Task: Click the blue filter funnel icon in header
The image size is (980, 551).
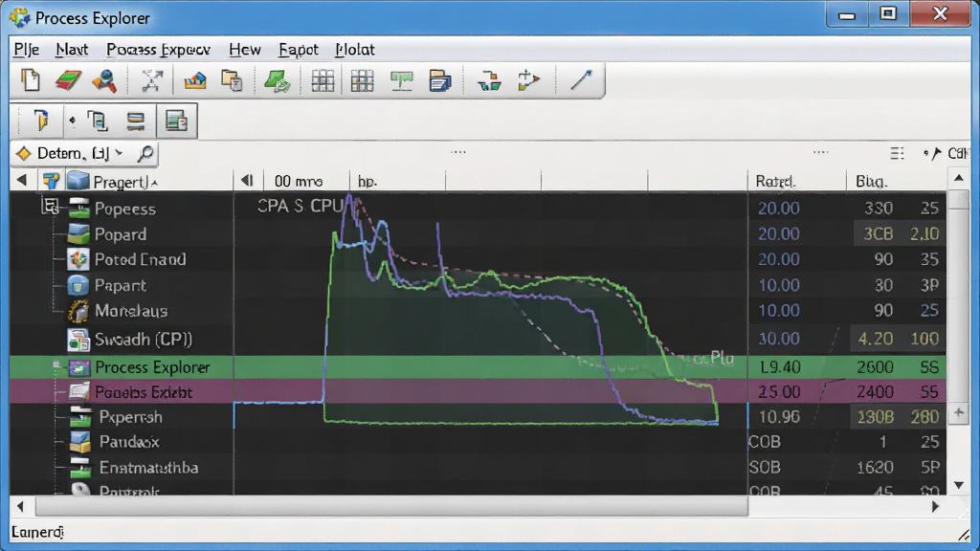Action: [x=52, y=181]
